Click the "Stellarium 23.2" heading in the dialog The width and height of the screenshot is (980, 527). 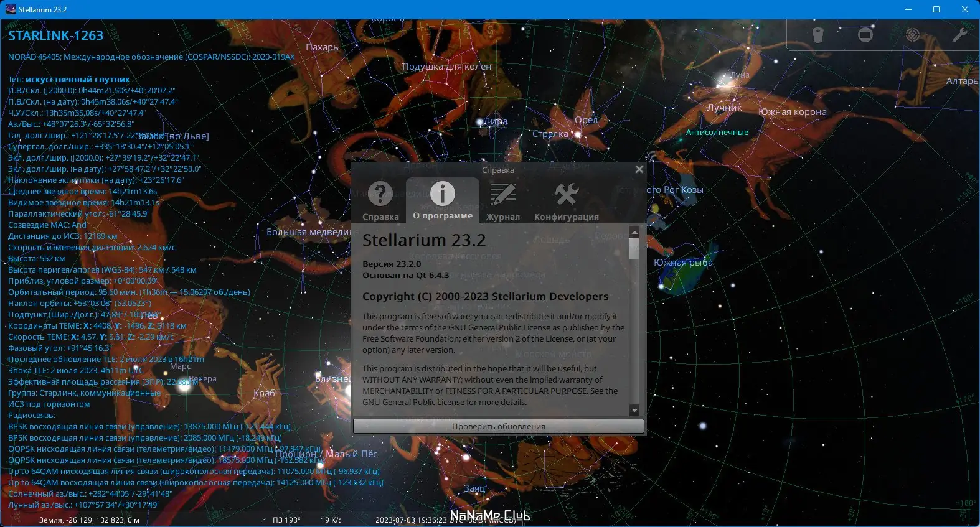(424, 240)
